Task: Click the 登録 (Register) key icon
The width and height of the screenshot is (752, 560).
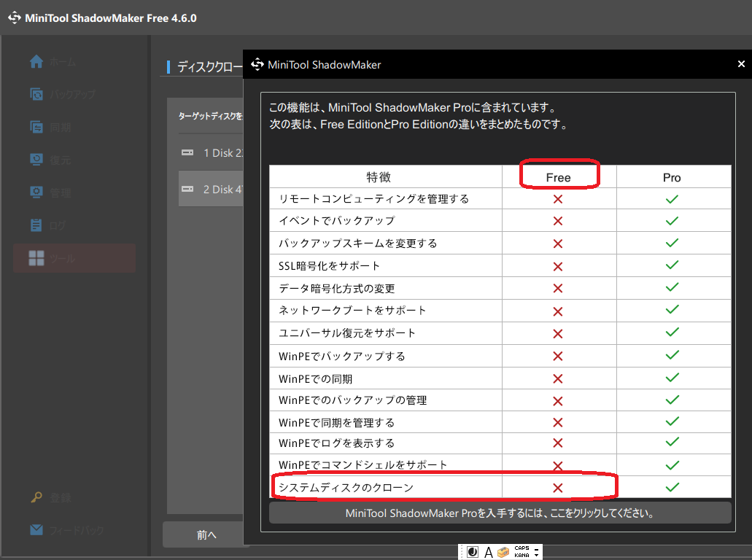Action: pos(36,498)
